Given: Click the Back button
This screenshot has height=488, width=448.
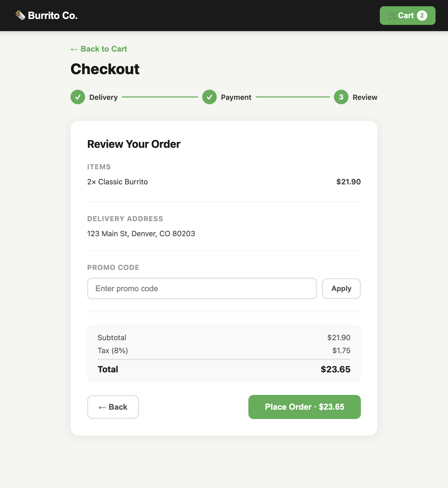Looking at the screenshot, I should click(113, 407).
